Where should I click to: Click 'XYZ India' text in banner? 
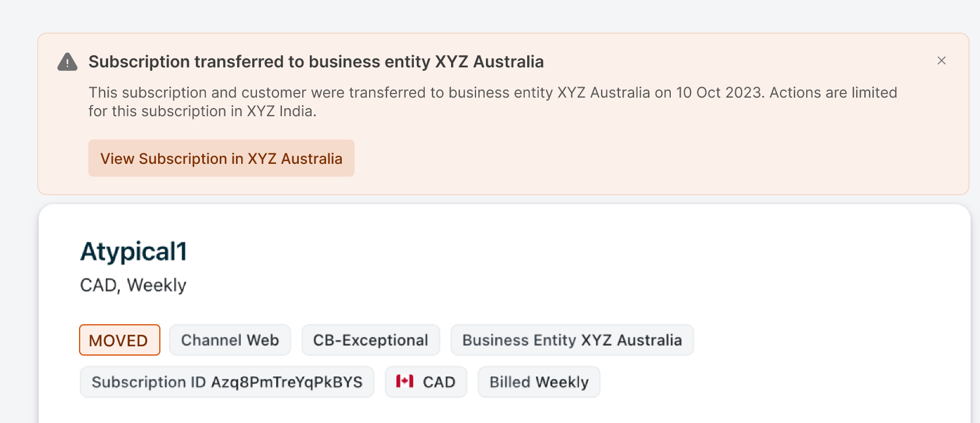coord(281,112)
